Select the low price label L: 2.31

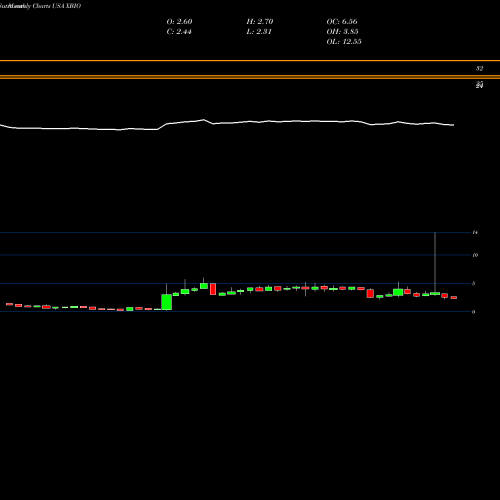pyautogui.click(x=259, y=31)
